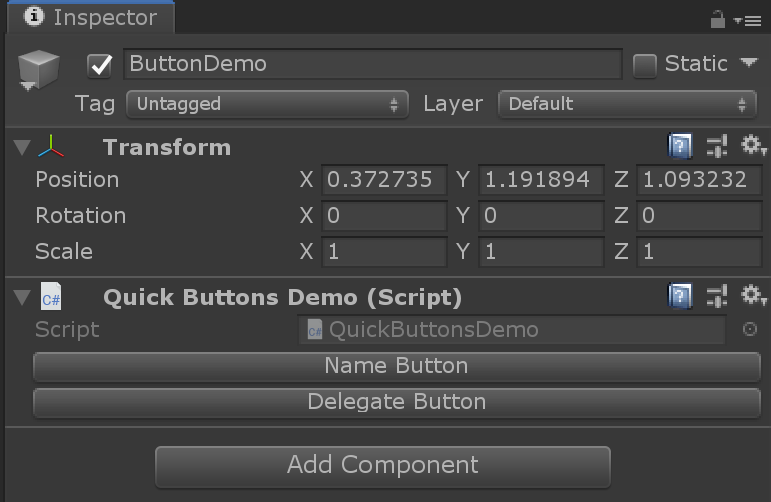
Task: Click the GameObject cube icon
Action: [38, 68]
